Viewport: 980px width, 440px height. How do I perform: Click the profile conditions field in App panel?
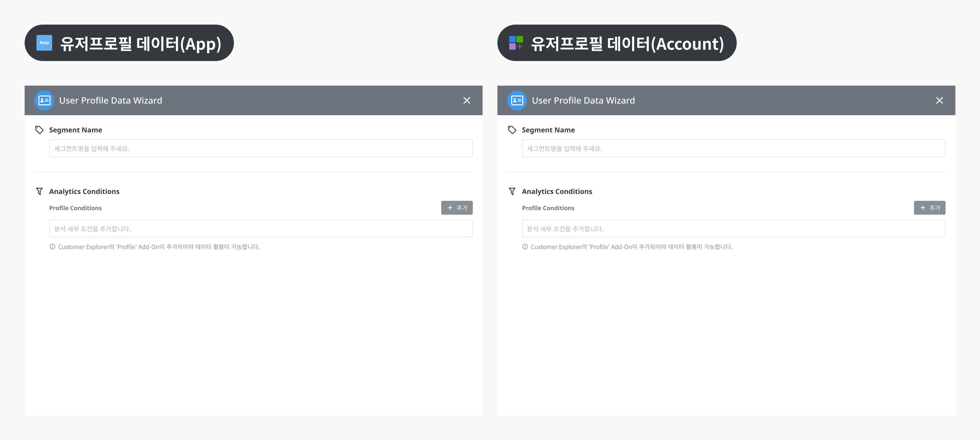tap(261, 229)
